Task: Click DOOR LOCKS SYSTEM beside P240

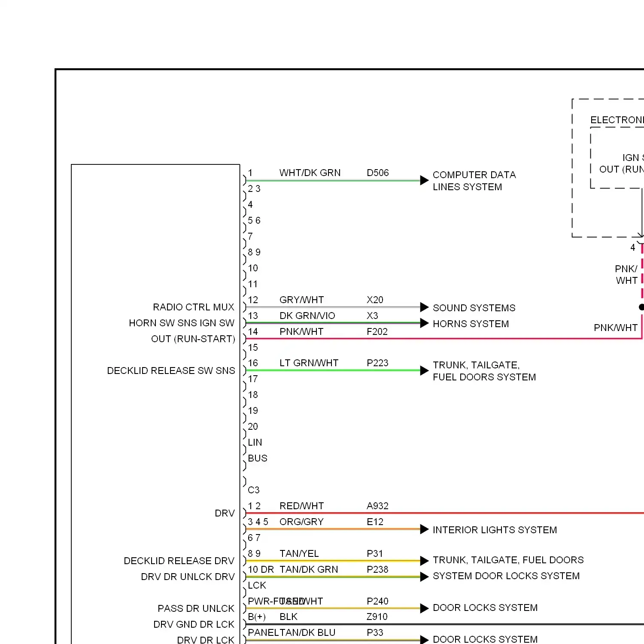Action: coord(485,608)
